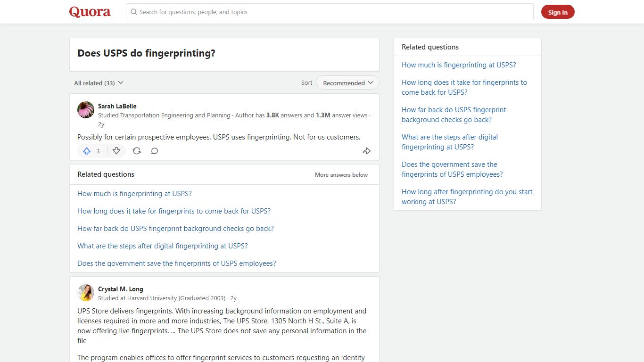Downvote Sarah LaBelle's answer
The width and height of the screenshot is (644, 362).
pos(116,151)
